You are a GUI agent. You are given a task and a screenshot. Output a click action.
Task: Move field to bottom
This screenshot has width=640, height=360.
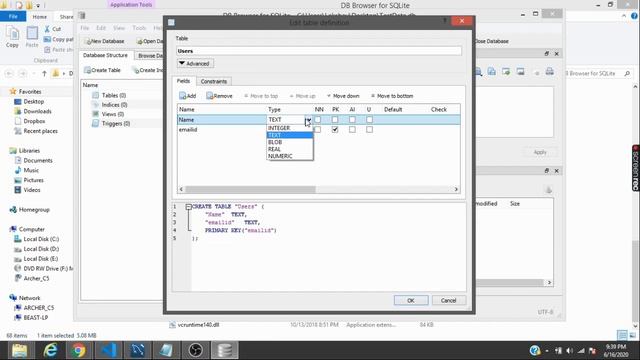click(x=392, y=96)
